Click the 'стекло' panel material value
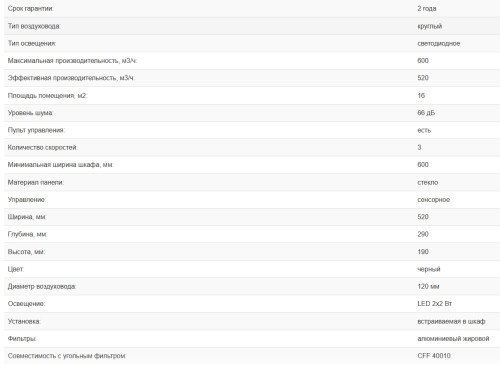This screenshot has width=500, height=368. (x=428, y=182)
